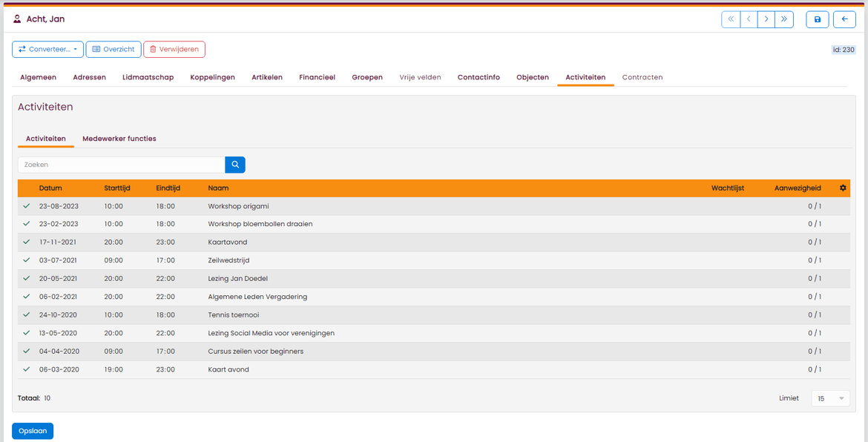
Task: Click Cursus zeilen voor beginners
Action: 256,352
